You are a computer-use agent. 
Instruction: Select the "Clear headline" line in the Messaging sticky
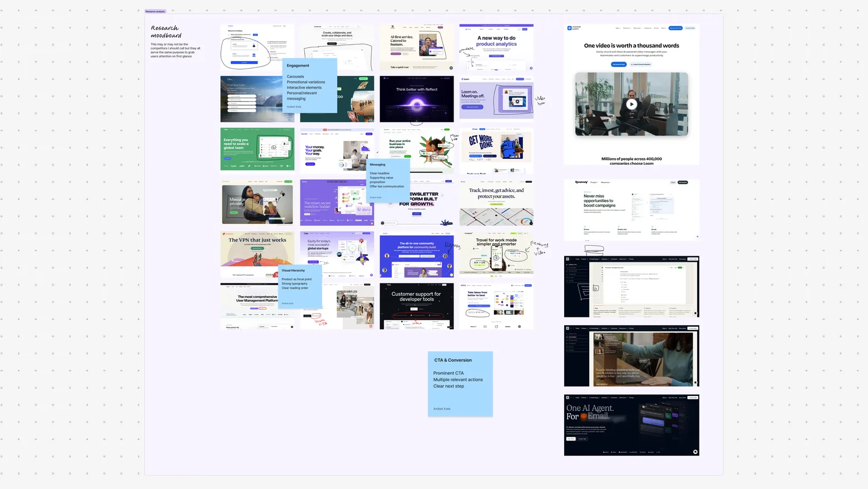click(x=379, y=173)
